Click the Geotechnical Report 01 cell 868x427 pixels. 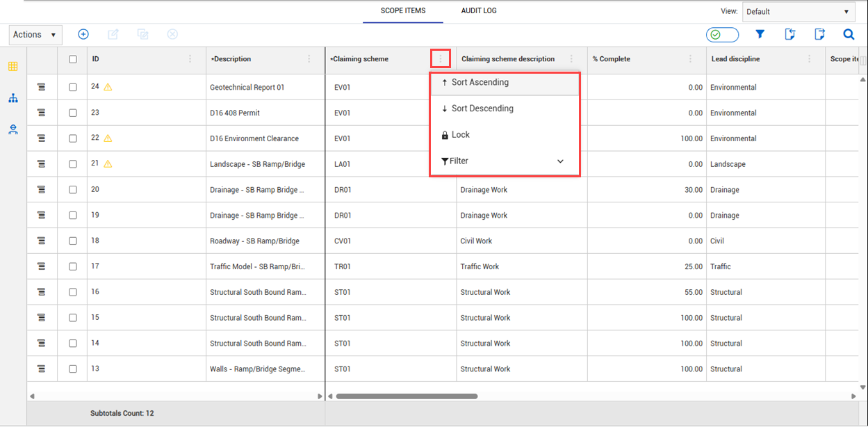coord(265,88)
